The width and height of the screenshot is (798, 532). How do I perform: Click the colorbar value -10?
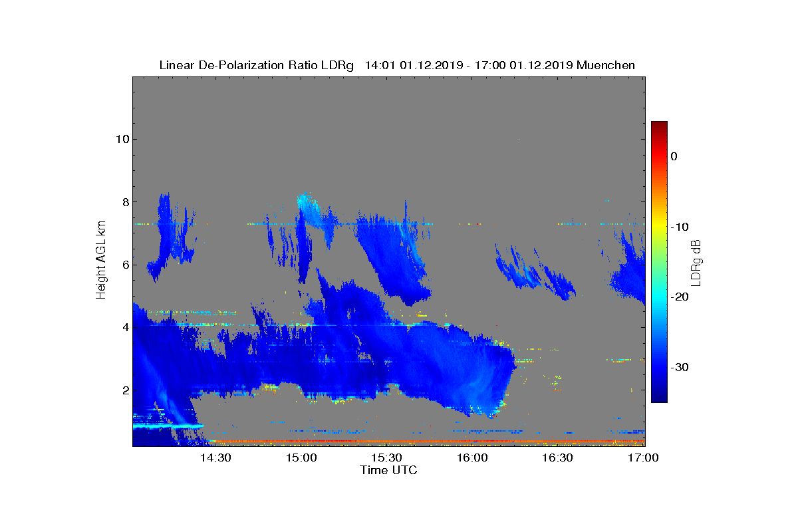point(678,227)
